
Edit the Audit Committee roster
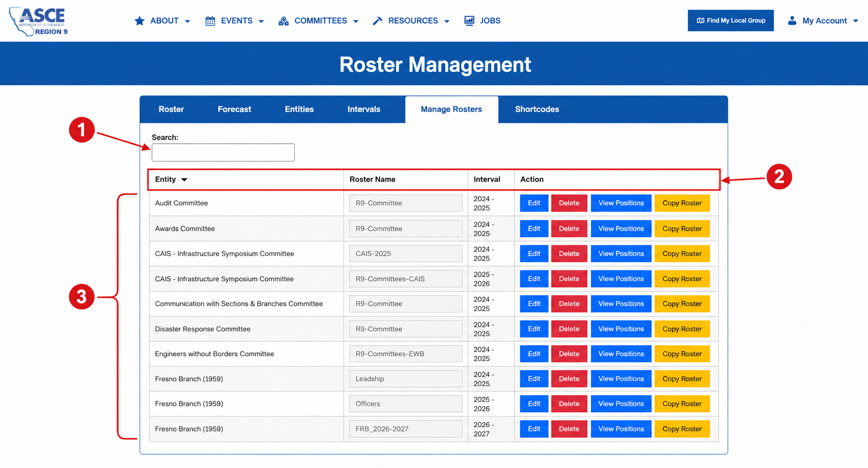pyautogui.click(x=534, y=203)
